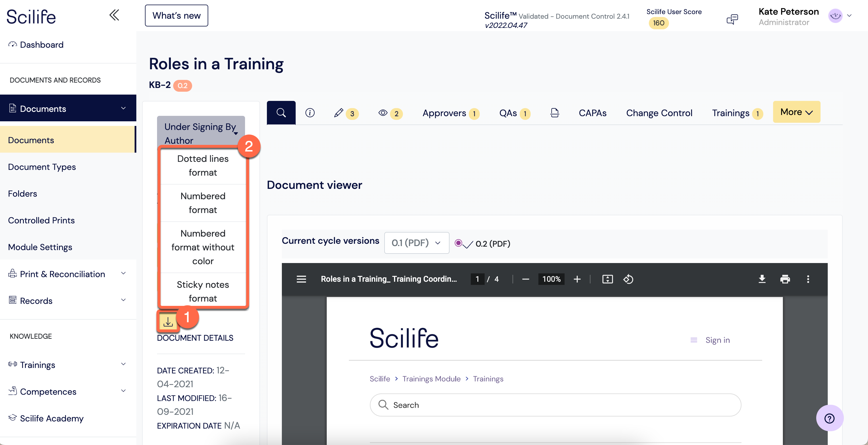Download the PDF from viewer toolbar

(762, 279)
